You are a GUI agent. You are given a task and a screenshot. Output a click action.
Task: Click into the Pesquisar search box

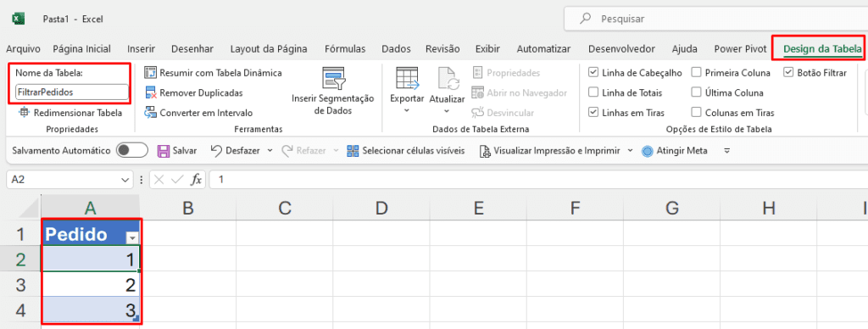(715, 19)
